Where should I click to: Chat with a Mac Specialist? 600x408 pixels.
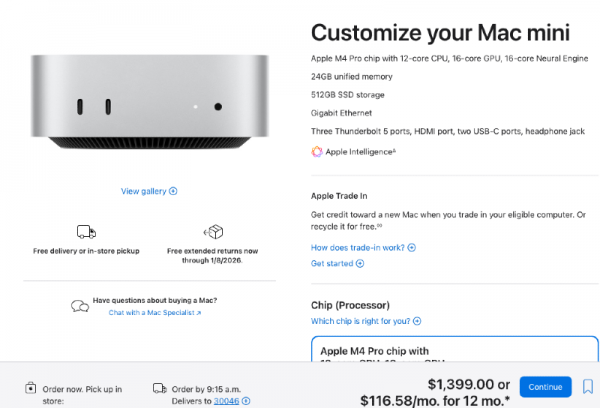tap(155, 312)
